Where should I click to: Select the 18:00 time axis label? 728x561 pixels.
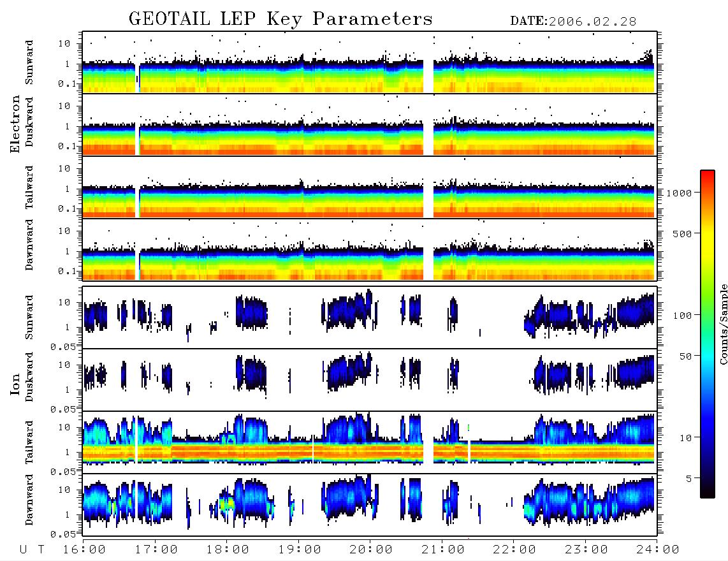228,550
